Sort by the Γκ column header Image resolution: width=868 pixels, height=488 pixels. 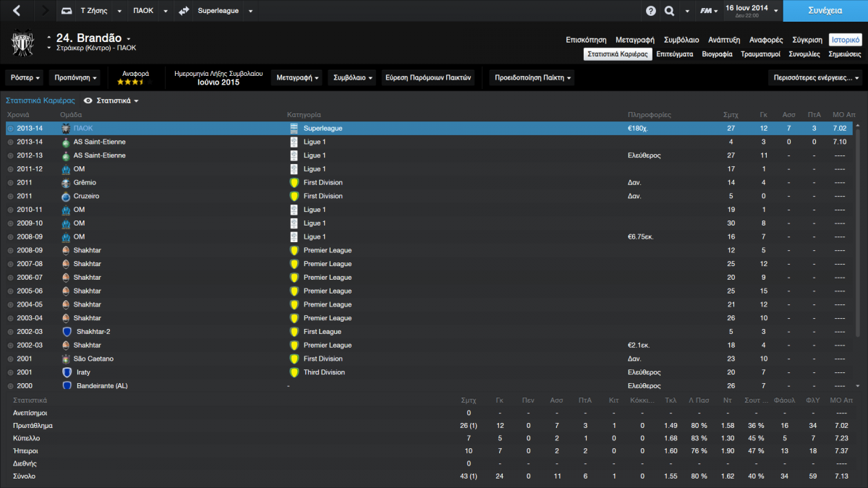pyautogui.click(x=763, y=114)
